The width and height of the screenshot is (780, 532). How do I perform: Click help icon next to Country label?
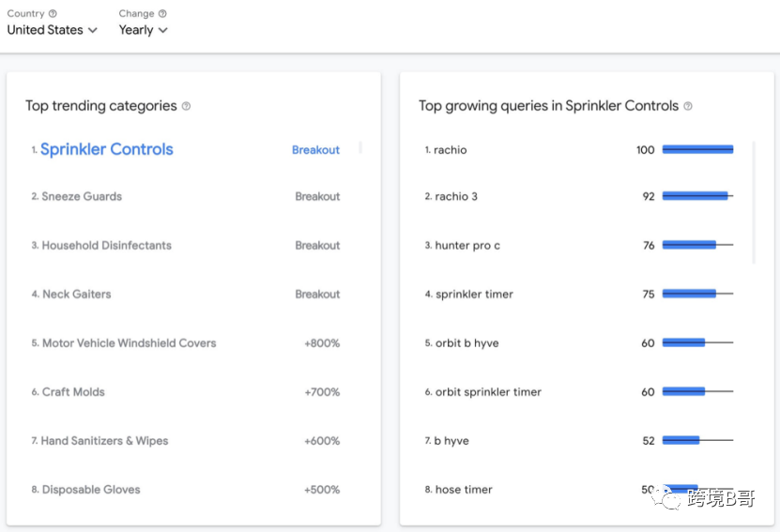[53, 14]
